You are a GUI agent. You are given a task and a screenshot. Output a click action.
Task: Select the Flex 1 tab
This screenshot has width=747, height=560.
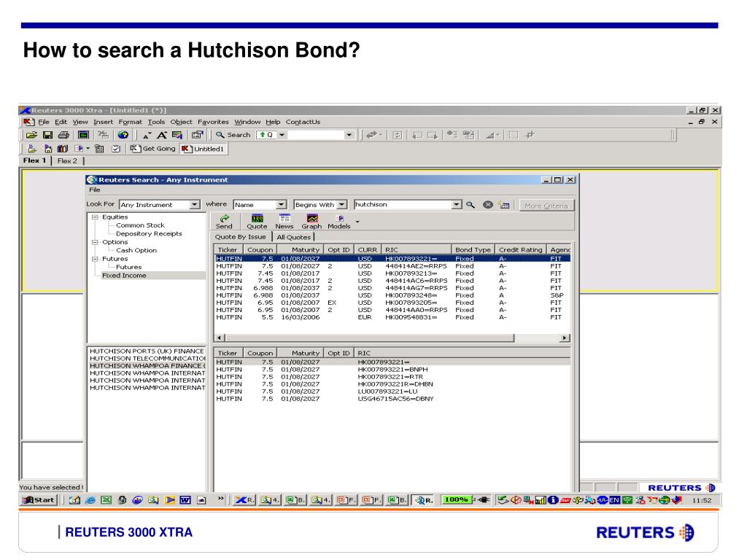[x=35, y=160]
